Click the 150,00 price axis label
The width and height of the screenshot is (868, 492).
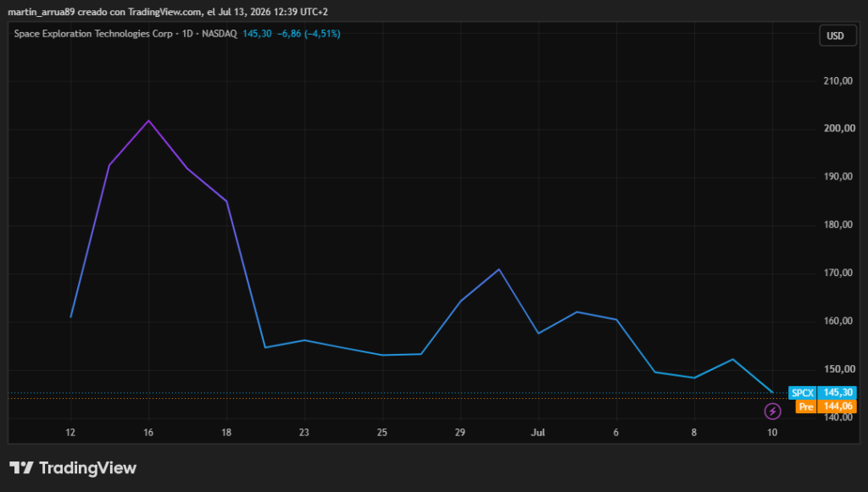(839, 368)
